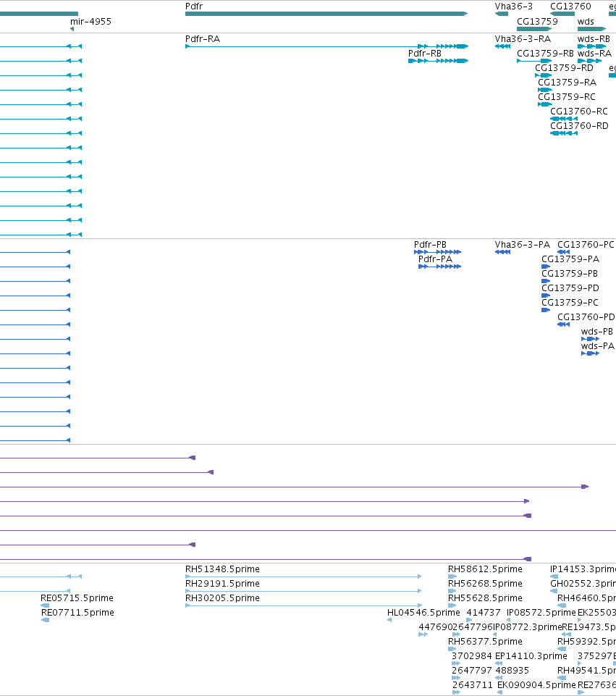Select the CG13760-PD protein label
Viewport: 616px width, 696px height.
[x=586, y=317]
